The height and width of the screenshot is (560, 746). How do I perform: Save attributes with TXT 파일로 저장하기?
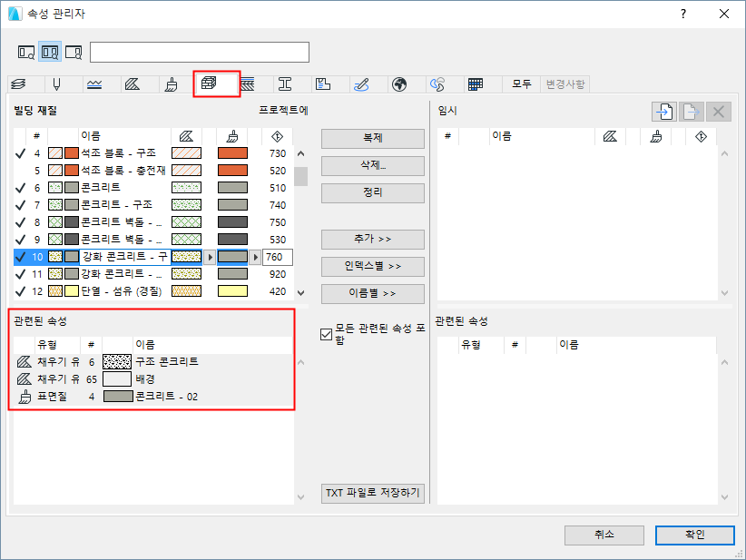373,494
